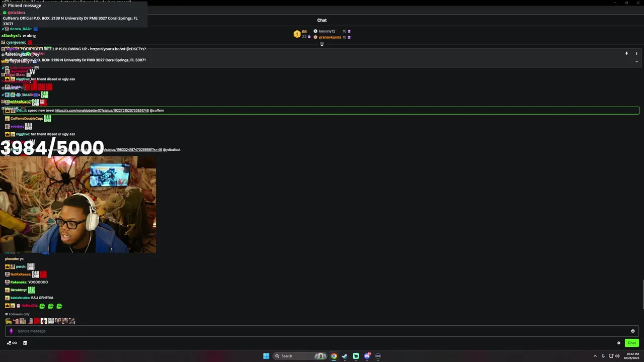644x362 pixels.
Task: Open the 10:42 PM clock calendar
Action: point(632,356)
